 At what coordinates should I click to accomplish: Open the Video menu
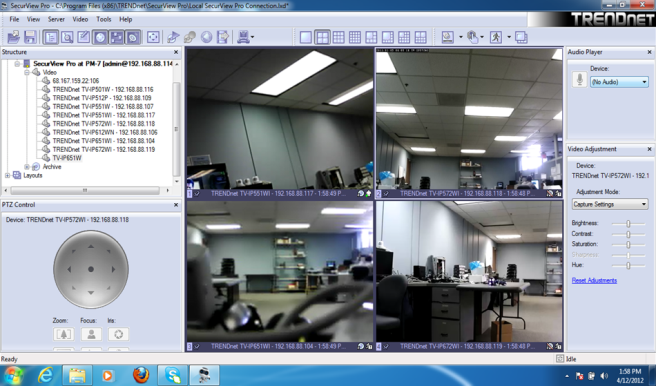(x=80, y=19)
